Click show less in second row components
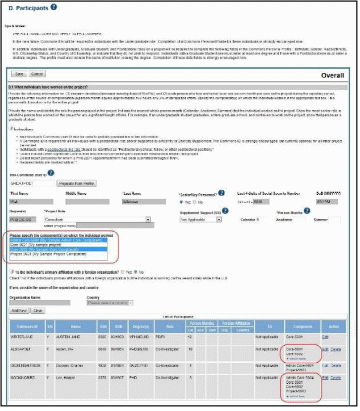 click(x=296, y=359)
